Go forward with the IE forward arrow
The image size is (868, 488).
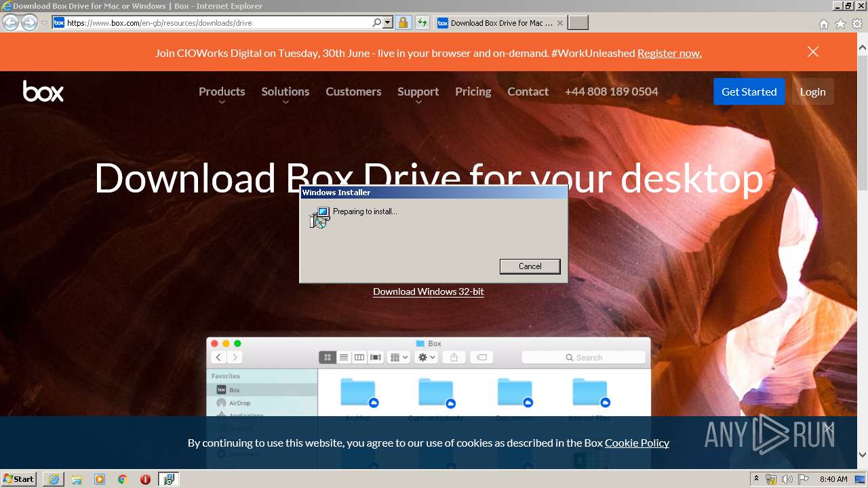[29, 23]
